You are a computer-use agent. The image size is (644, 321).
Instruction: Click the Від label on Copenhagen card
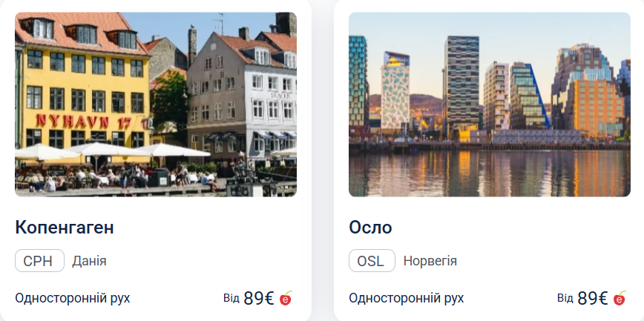(x=231, y=298)
